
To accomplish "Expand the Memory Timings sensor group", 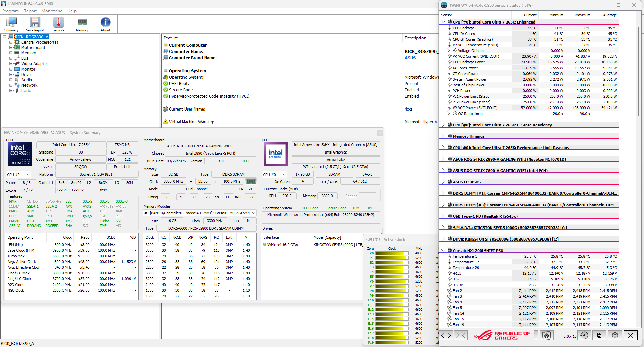I will click(x=443, y=136).
